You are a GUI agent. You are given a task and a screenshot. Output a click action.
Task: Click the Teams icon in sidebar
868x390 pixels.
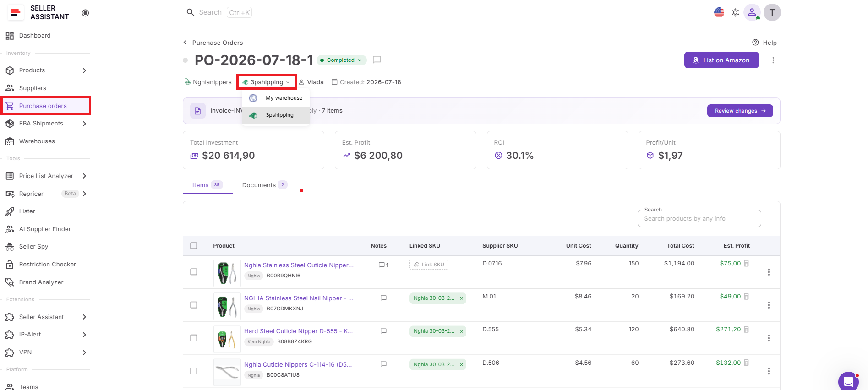pos(10,387)
